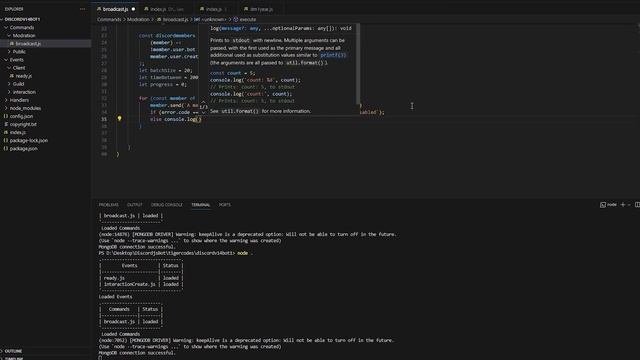The width and height of the screenshot is (640, 360).
Task: Open the DEBUG CONSOLE panel tab
Action: tap(167, 205)
